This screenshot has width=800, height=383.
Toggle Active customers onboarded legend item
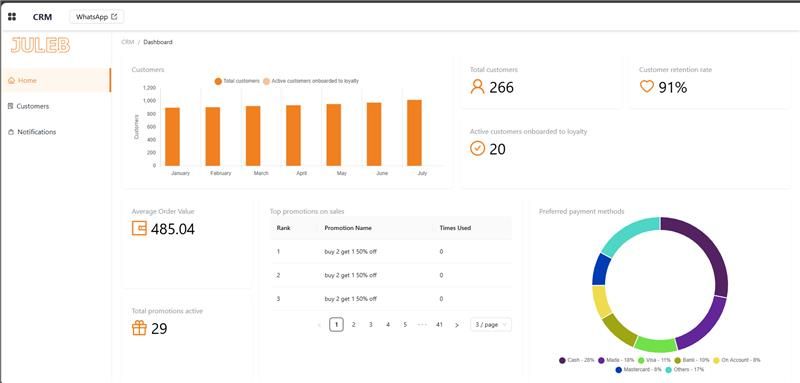311,81
